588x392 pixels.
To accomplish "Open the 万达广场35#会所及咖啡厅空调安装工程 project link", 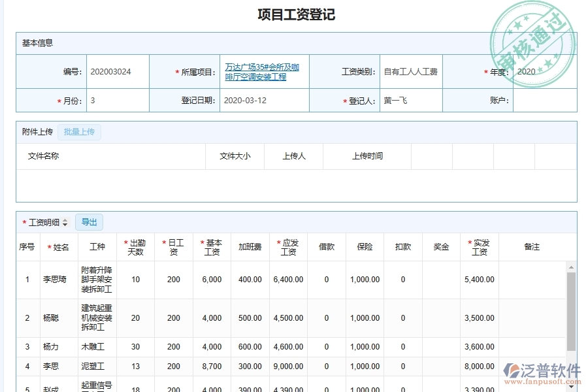I will point(263,72).
